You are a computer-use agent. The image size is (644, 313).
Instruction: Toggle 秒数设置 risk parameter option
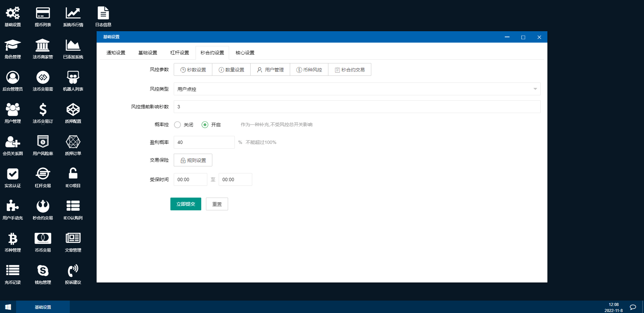[x=193, y=69]
